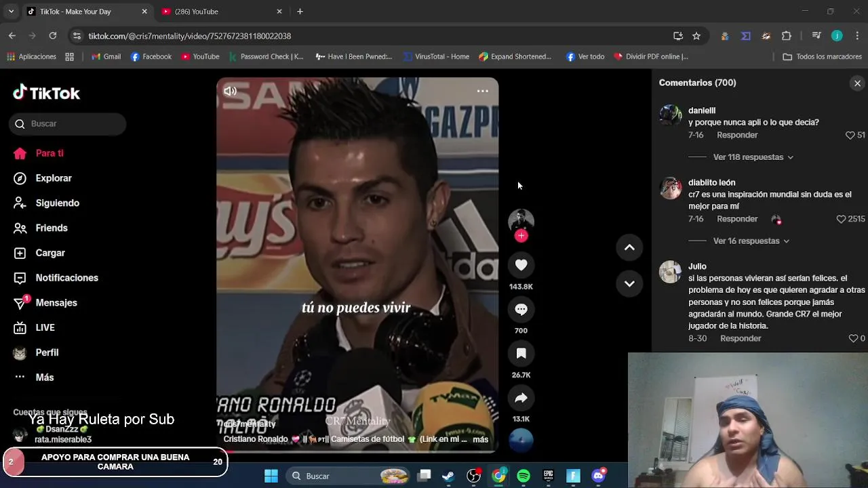Open Todos los marcadores folder

(822, 57)
